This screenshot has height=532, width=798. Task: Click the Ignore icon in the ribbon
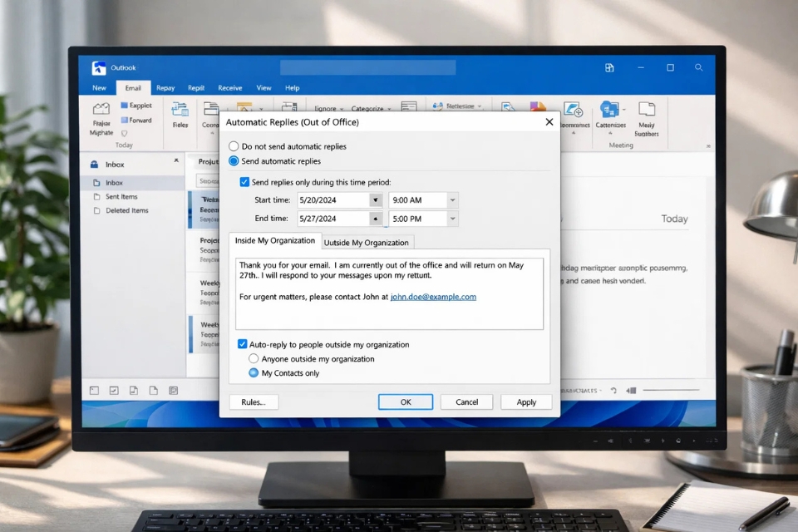point(327,107)
